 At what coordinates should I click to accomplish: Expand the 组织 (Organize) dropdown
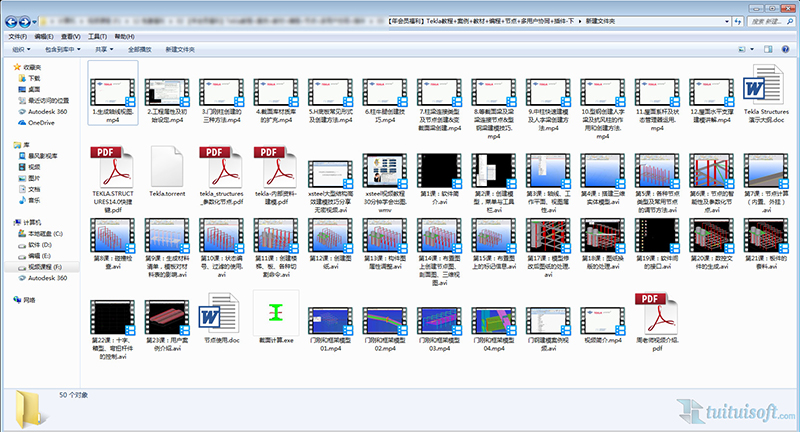(x=20, y=48)
